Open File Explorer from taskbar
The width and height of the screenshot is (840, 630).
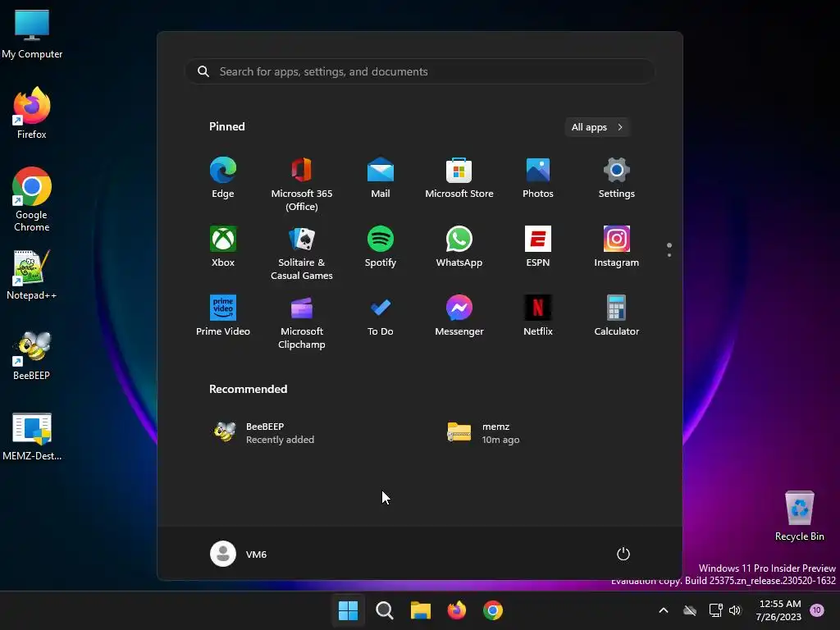(x=421, y=610)
